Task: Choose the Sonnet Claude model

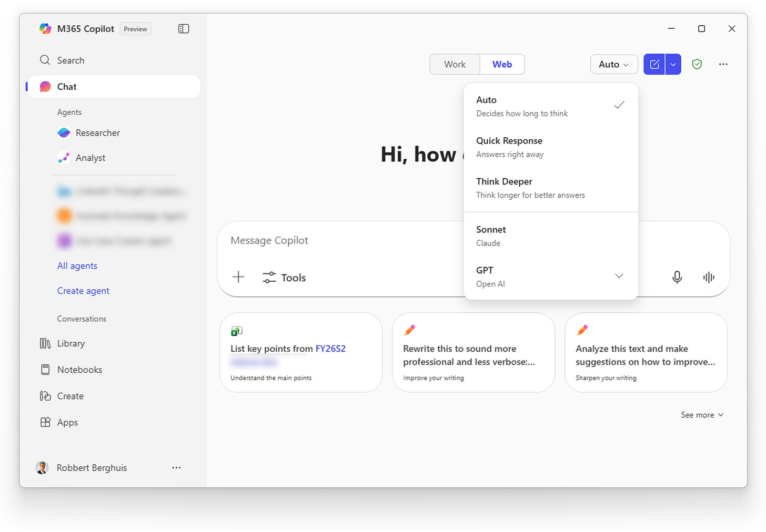Action: [551, 236]
